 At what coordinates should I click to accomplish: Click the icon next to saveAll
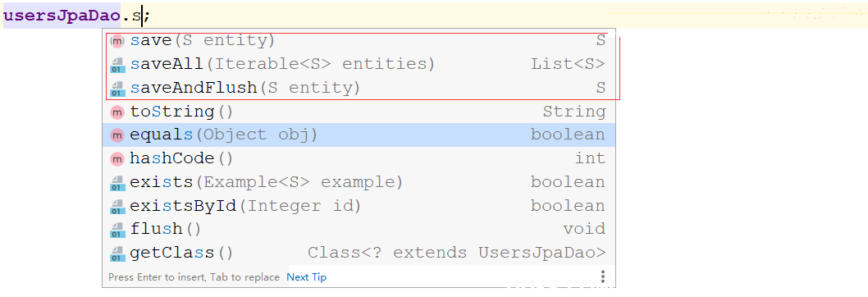(x=116, y=65)
